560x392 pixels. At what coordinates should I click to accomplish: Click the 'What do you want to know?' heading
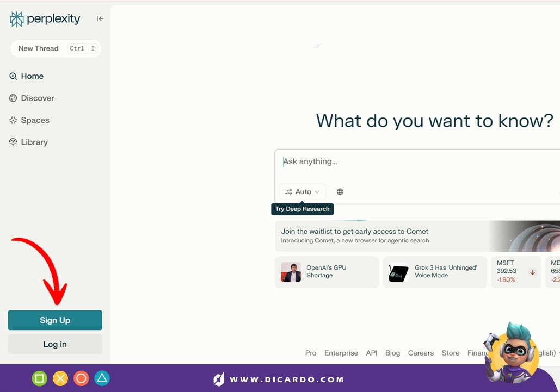point(435,121)
